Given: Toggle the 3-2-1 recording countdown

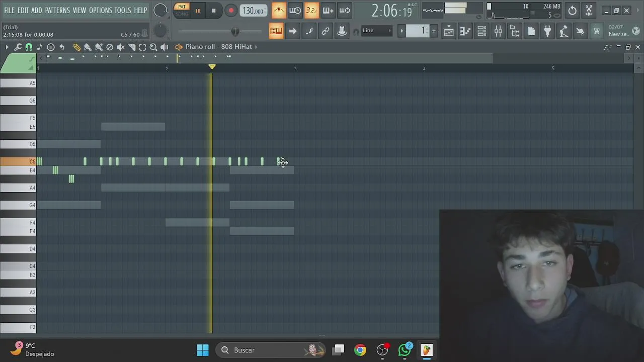Looking at the screenshot, I should [x=311, y=10].
